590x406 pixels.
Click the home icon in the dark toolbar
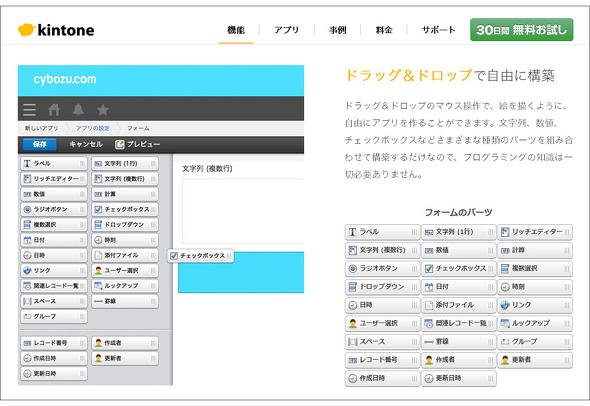[54, 109]
